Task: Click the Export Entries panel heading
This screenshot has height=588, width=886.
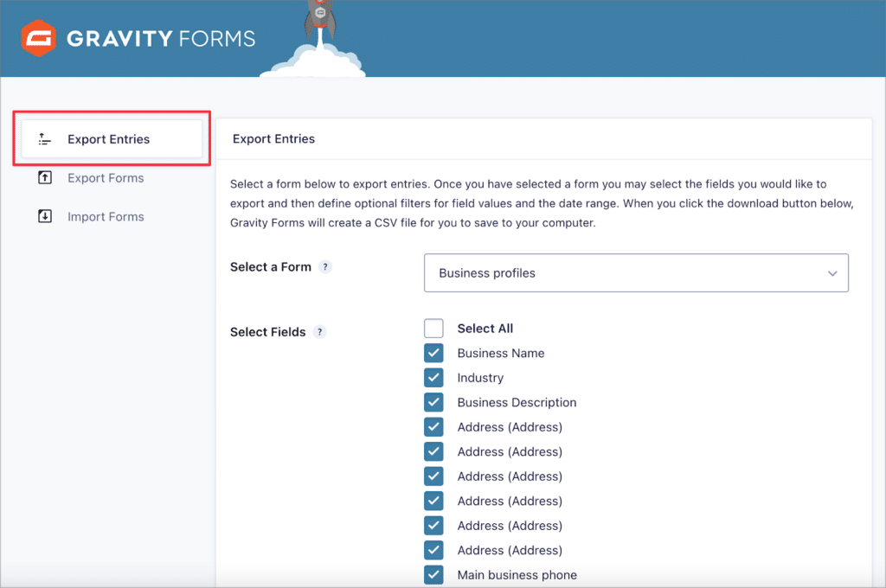Action: click(274, 139)
